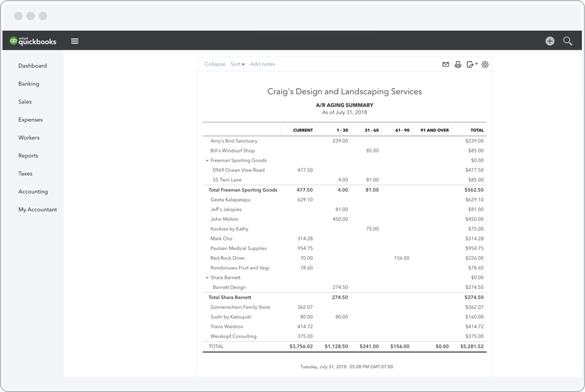585x392 pixels.
Task: Go to Dashboard in sidebar
Action: [x=32, y=66]
